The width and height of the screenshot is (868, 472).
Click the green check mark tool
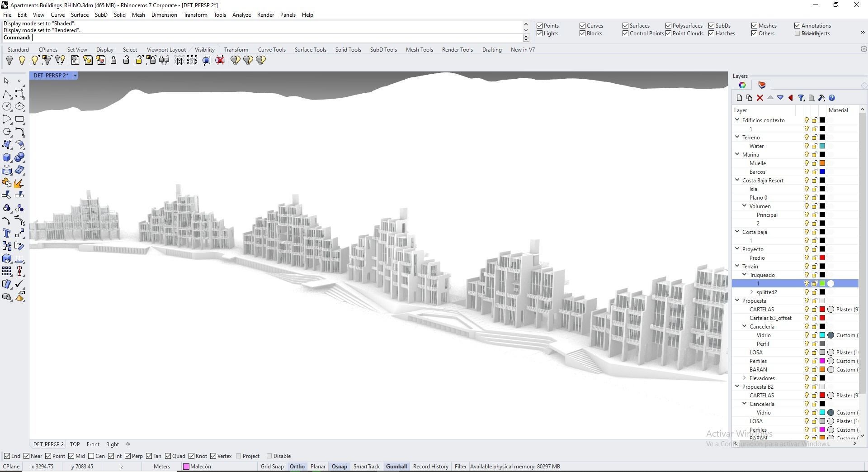tap(19, 284)
